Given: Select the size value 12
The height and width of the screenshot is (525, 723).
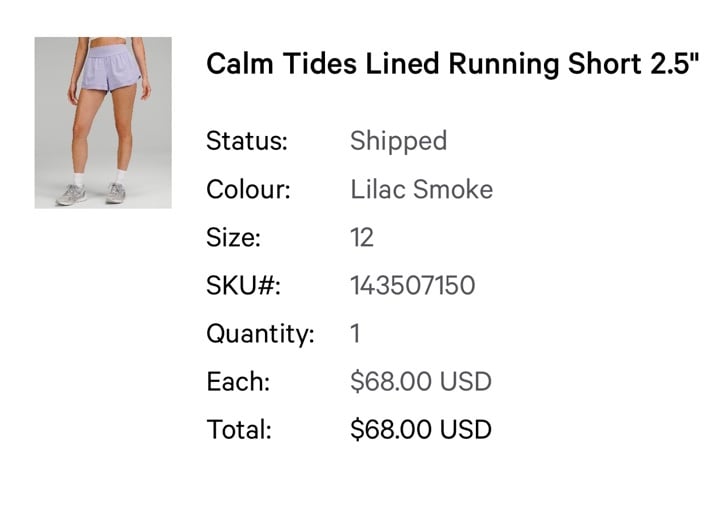Looking at the screenshot, I should [362, 238].
